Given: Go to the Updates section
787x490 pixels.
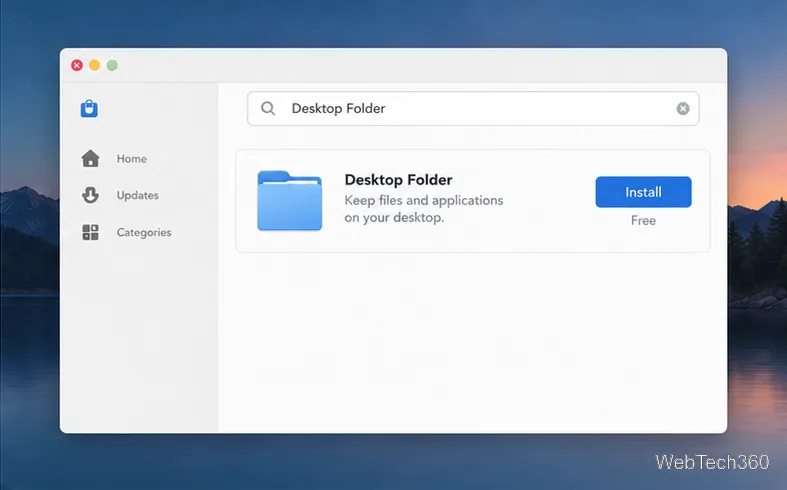Looking at the screenshot, I should (x=138, y=195).
